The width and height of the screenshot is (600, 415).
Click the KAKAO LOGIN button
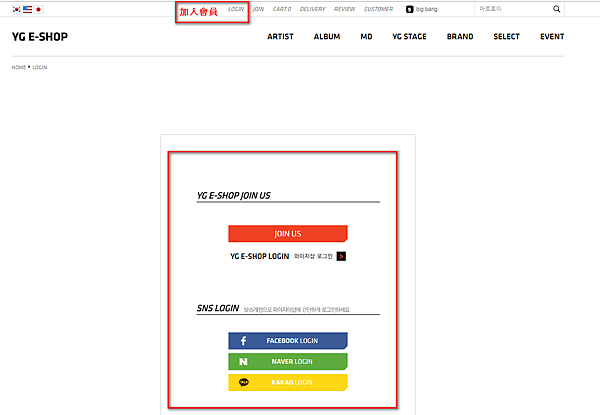click(x=288, y=382)
